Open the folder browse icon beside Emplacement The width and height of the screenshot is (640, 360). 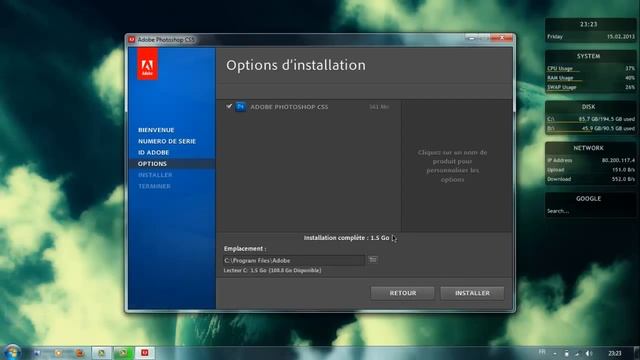[x=373, y=260]
